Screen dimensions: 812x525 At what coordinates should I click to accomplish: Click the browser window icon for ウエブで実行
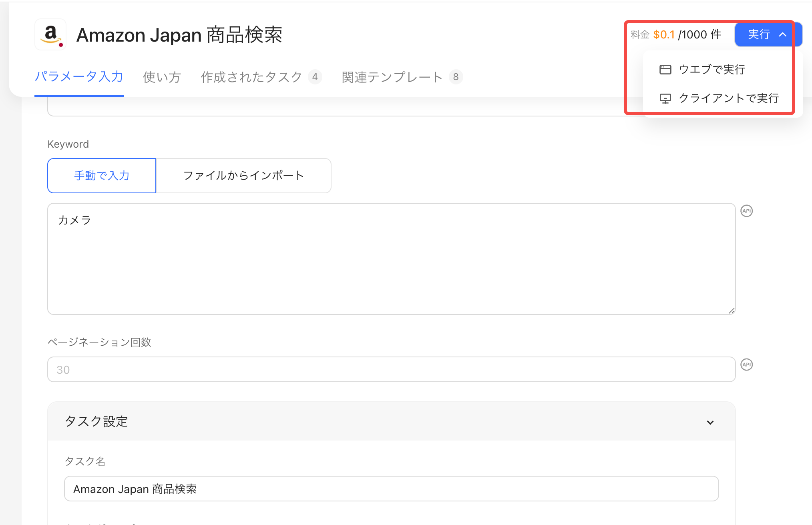(665, 70)
